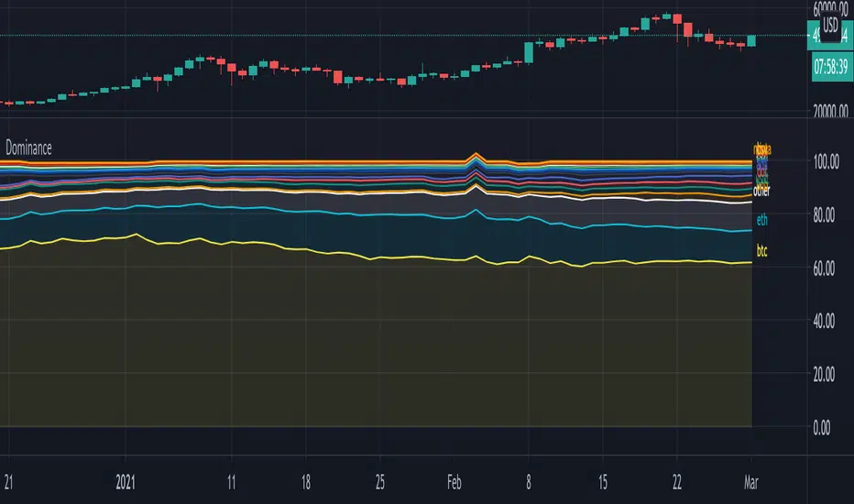Click the Mar date label

(751, 482)
